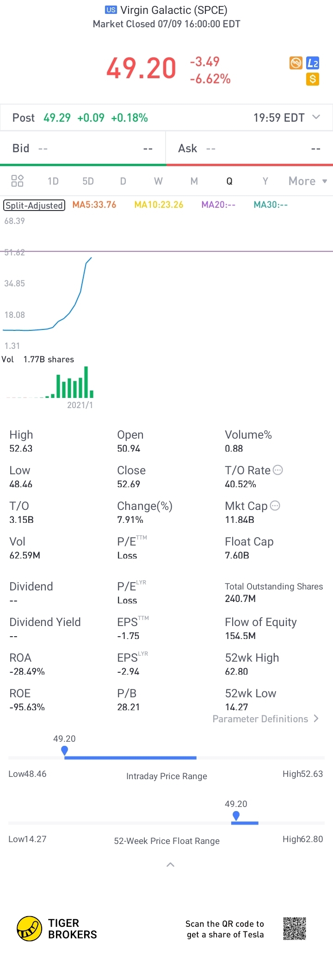Open the chart layout grid icon
Screen dimensions: 333x980
click(x=17, y=181)
